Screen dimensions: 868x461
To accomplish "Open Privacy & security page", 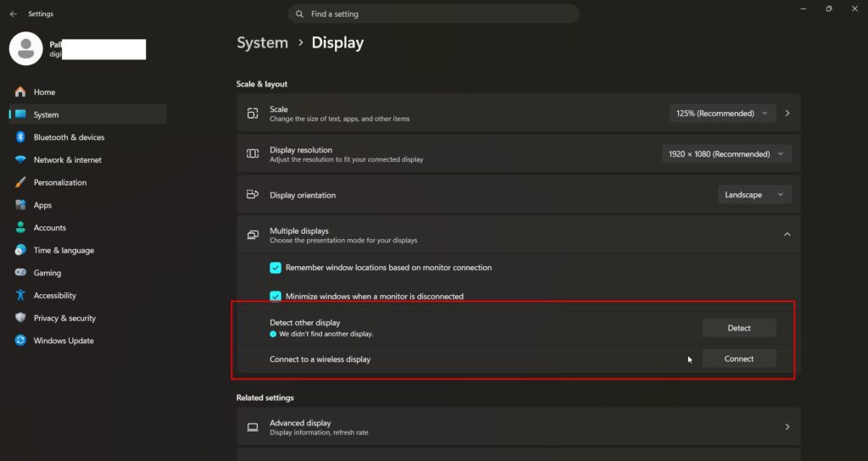I will click(x=87, y=319).
